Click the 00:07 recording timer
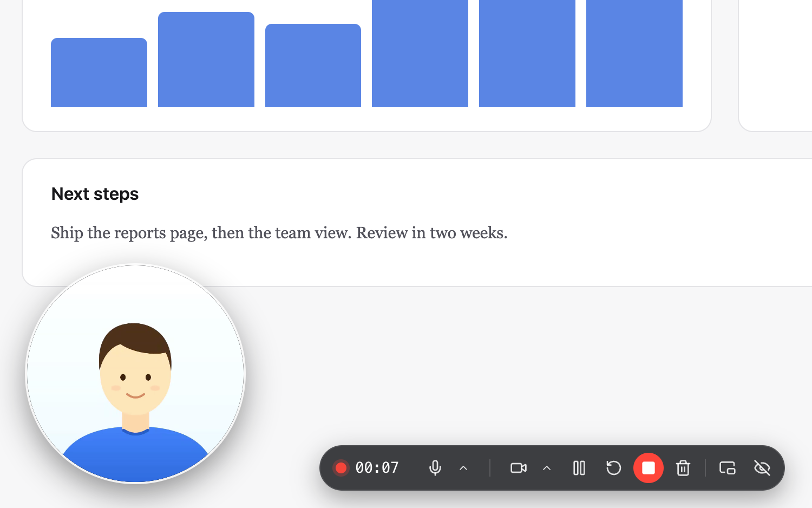This screenshot has width=812, height=508. pyautogui.click(x=377, y=468)
